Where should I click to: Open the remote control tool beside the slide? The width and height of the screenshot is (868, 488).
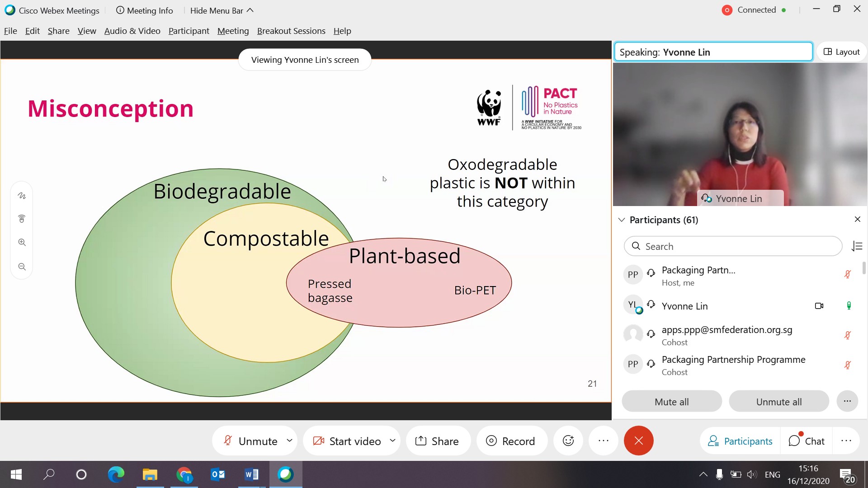click(x=22, y=219)
